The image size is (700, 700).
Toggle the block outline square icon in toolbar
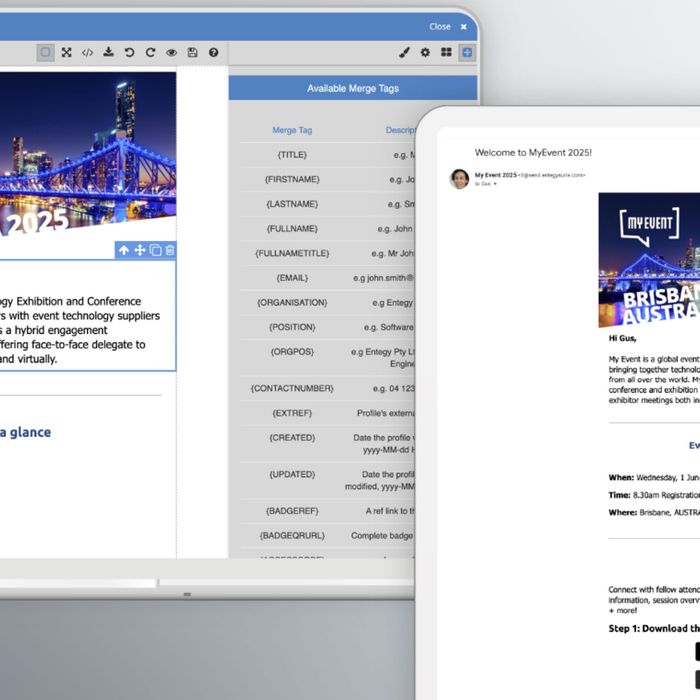click(x=46, y=53)
